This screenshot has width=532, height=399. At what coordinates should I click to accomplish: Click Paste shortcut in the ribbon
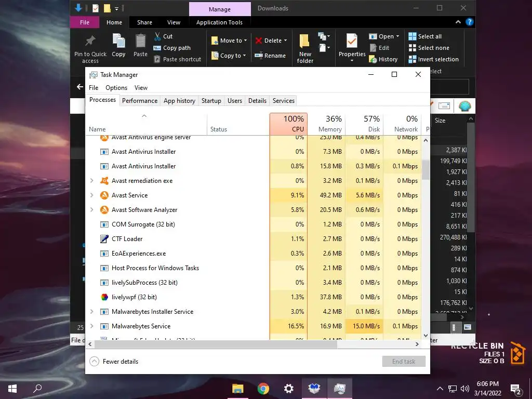click(x=178, y=59)
